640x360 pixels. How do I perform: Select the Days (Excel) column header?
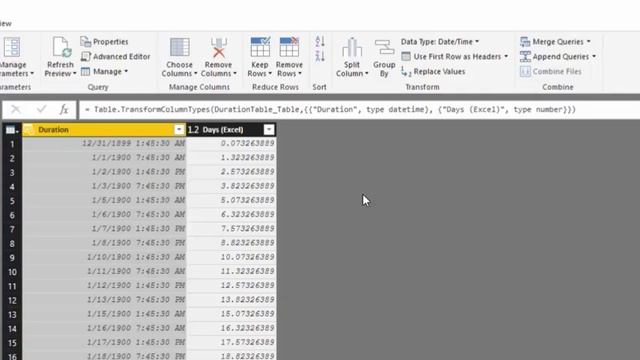(231, 129)
